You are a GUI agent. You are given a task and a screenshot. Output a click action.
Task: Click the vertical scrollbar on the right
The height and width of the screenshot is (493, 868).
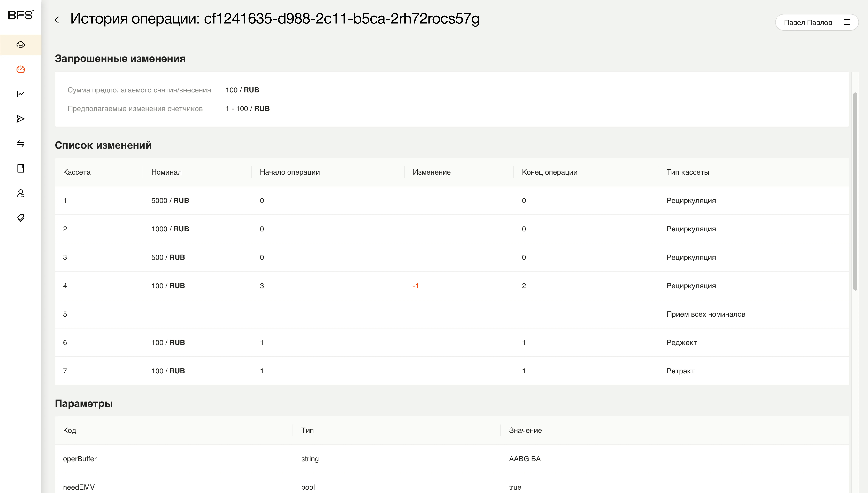[855, 191]
